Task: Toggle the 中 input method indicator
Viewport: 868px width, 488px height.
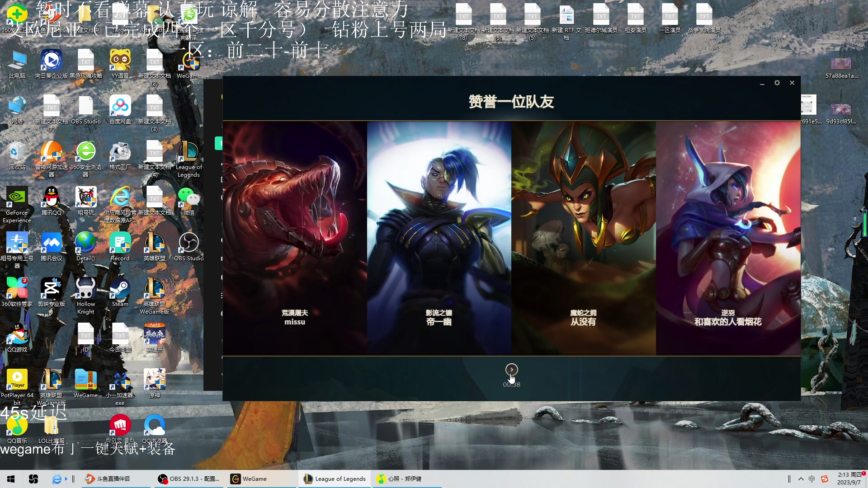Action: 812,479
